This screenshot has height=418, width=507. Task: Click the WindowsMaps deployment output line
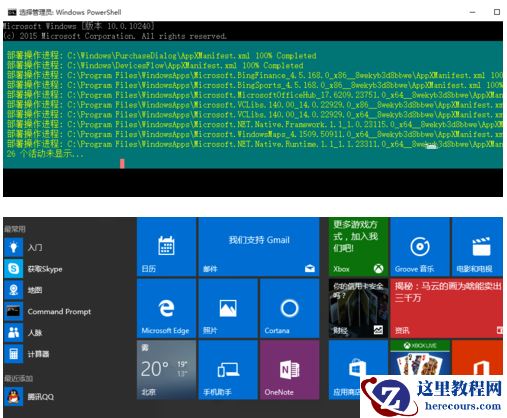[x=255, y=134]
